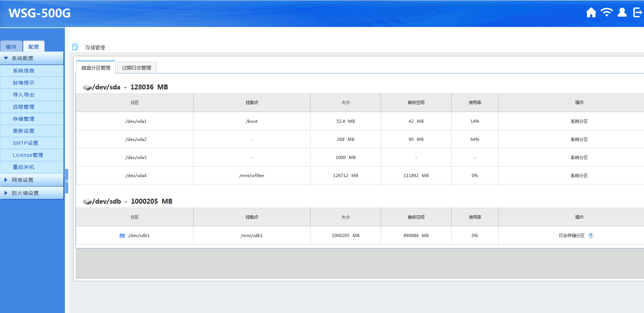Switch to the 过期日志管理 tab
The width and height of the screenshot is (644, 313).
tap(136, 68)
